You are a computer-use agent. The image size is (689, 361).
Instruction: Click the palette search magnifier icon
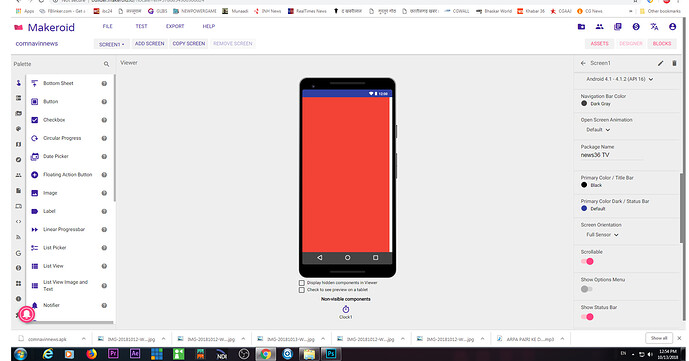coord(106,64)
